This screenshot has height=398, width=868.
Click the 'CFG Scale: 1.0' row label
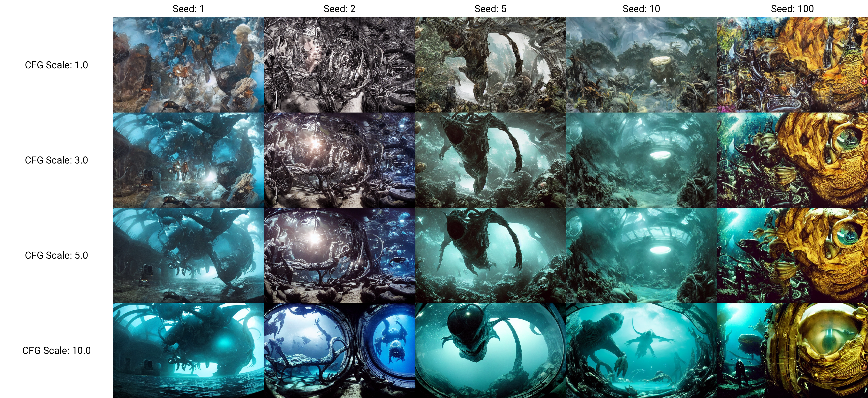click(56, 65)
